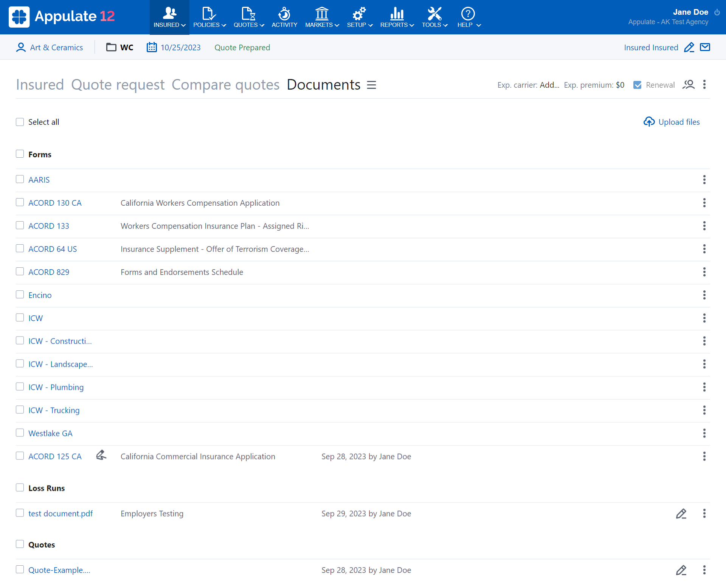Viewport: 726px width, 588px height.
Task: Click the Activity stopwatch icon
Action: [284, 13]
